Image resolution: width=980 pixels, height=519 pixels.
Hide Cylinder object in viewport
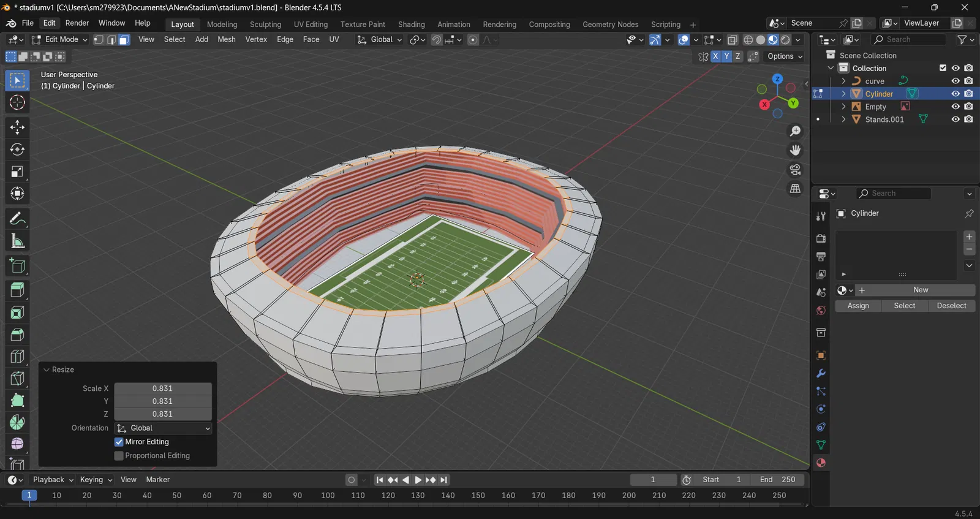[956, 94]
